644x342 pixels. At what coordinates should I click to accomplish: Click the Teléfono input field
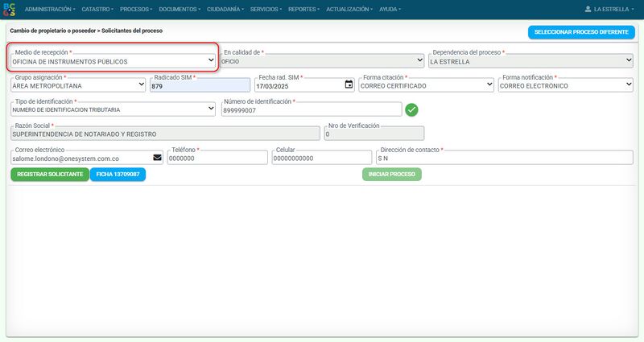[x=217, y=158]
